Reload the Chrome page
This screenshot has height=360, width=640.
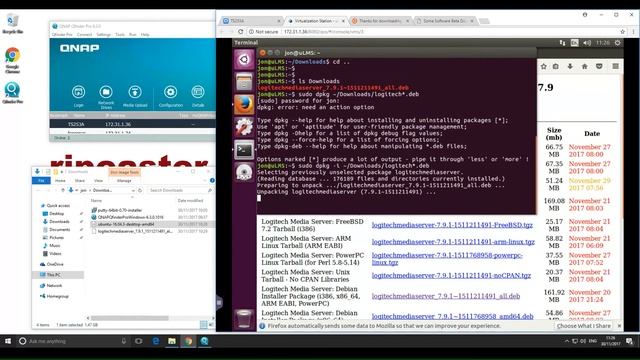240,31
